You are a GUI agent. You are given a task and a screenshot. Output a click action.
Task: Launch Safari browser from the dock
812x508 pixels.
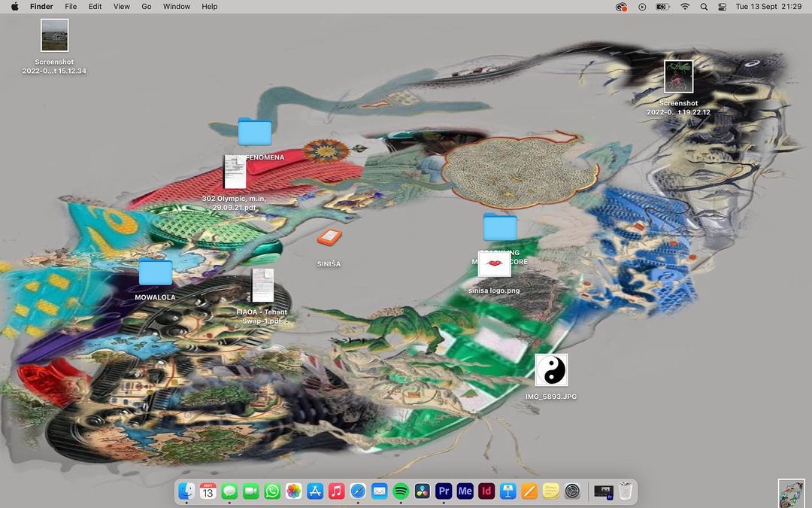(x=358, y=491)
